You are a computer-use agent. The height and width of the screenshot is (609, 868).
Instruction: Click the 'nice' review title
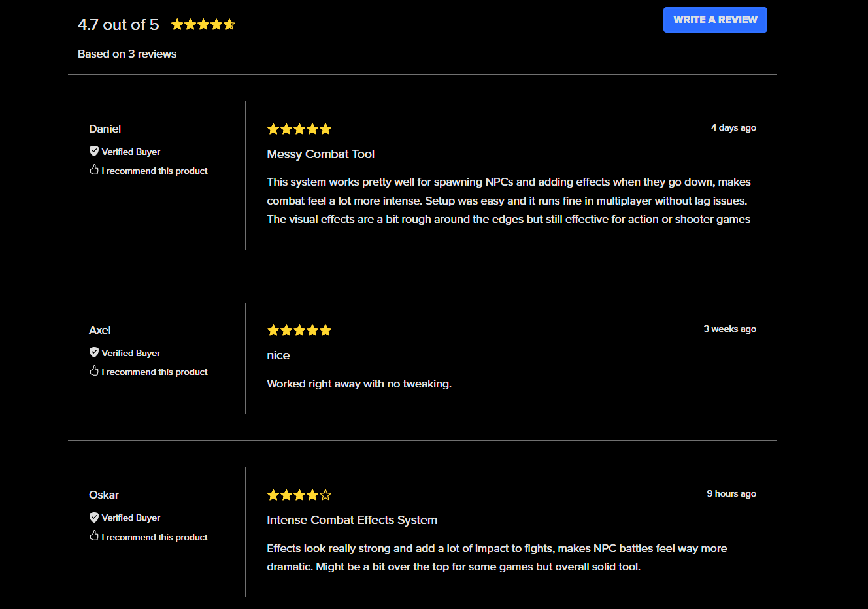[x=278, y=355]
